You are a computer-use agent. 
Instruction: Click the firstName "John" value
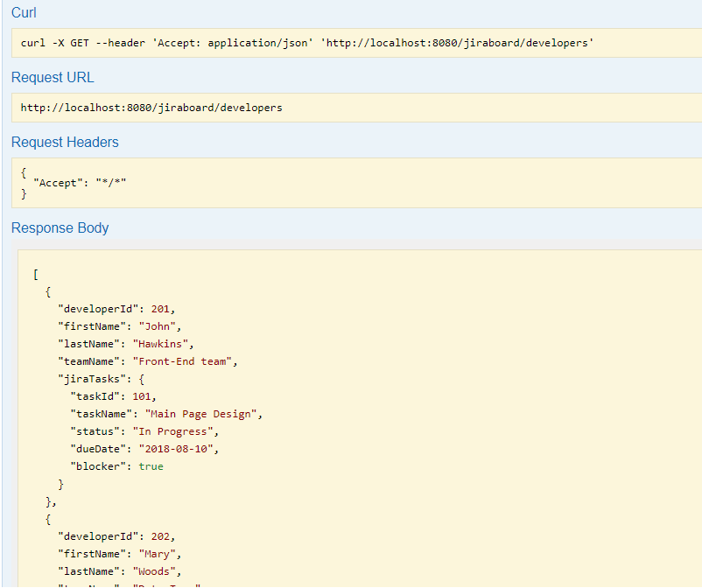tap(157, 326)
